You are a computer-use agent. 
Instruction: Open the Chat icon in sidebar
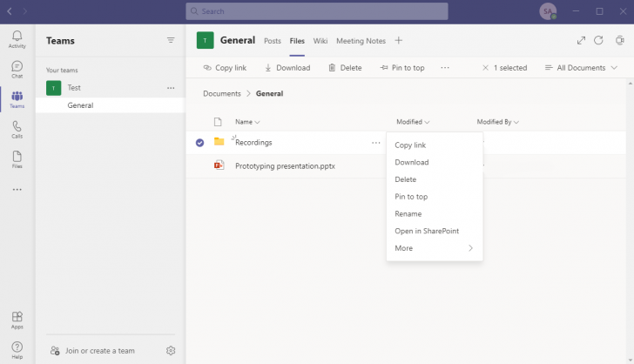[17, 70]
